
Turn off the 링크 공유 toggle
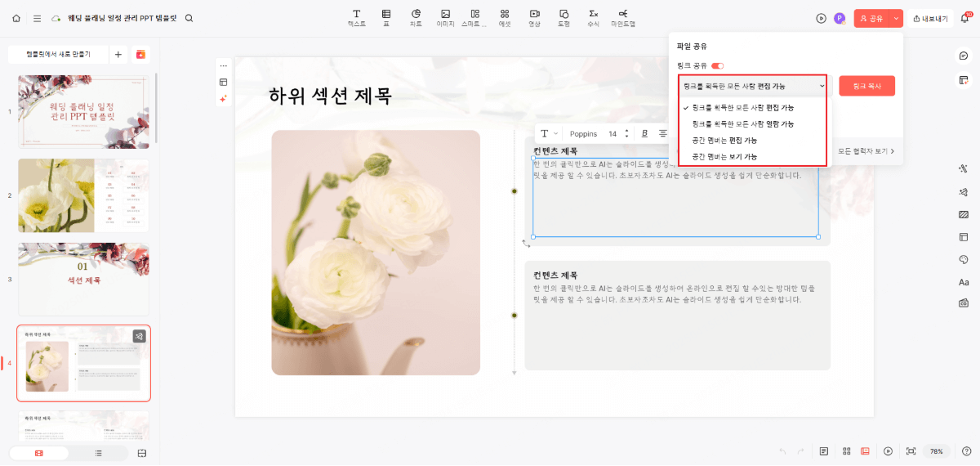tap(718, 65)
